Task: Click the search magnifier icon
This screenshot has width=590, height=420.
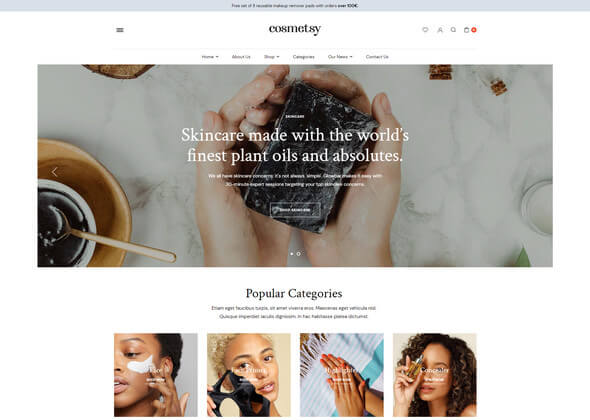Action: point(453,30)
